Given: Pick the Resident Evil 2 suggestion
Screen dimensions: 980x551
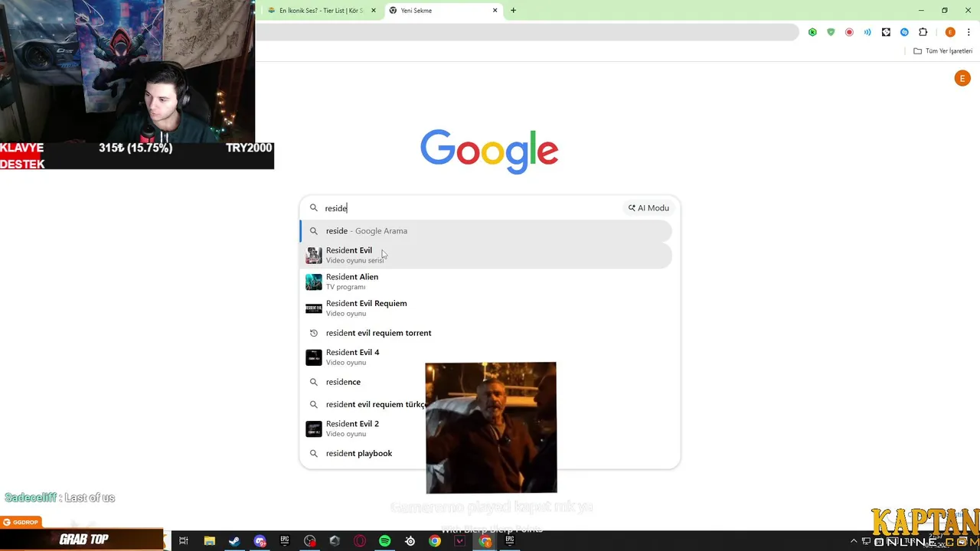Looking at the screenshot, I should [x=485, y=429].
